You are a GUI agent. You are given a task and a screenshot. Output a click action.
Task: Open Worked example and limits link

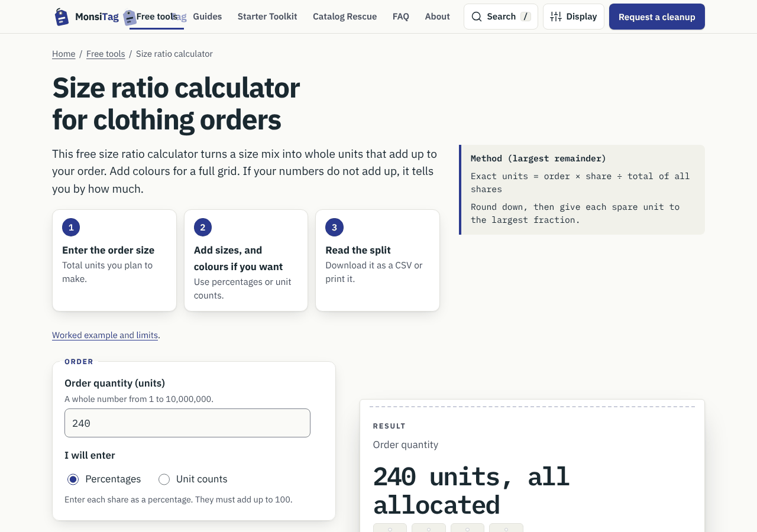click(x=105, y=335)
